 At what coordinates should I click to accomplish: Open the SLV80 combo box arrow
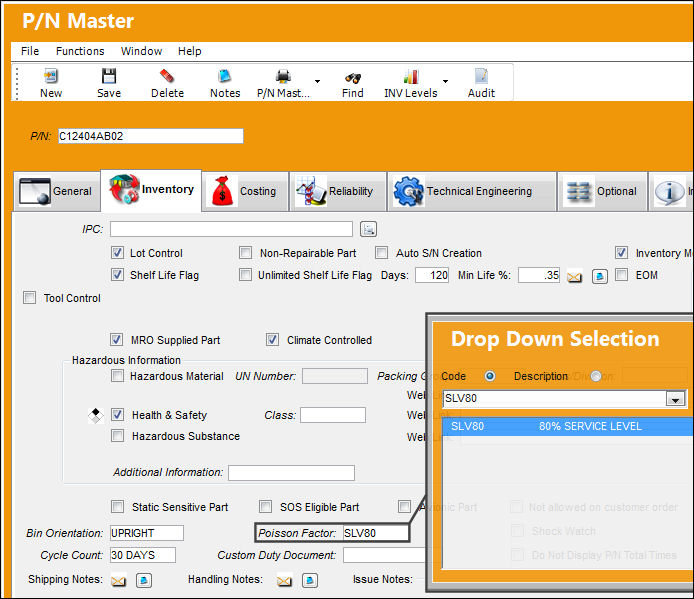tap(675, 399)
